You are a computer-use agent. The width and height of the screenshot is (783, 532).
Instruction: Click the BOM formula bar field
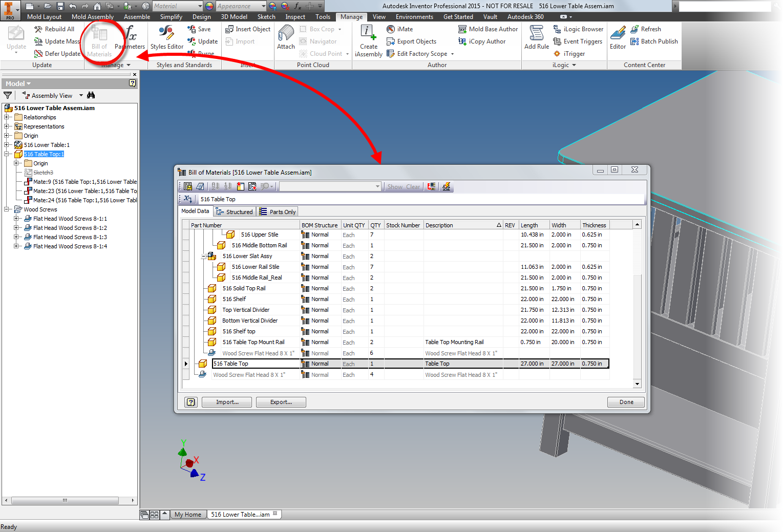421,199
